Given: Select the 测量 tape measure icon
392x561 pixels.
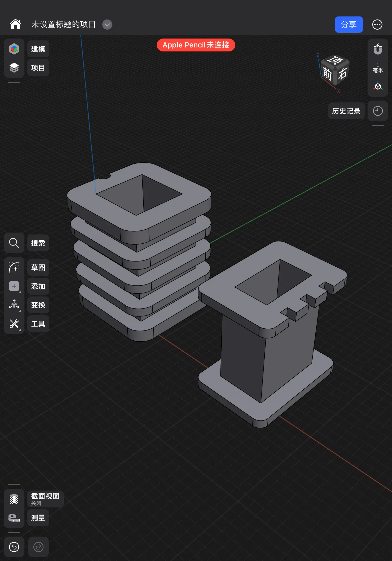Looking at the screenshot, I should (14, 518).
